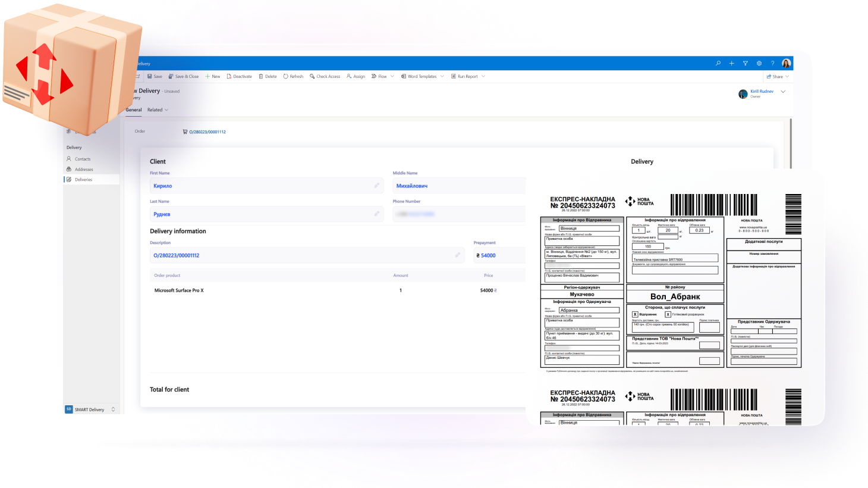The height and width of the screenshot is (488, 868).
Task: Click the Save icon in command bar
Action: [x=150, y=76]
